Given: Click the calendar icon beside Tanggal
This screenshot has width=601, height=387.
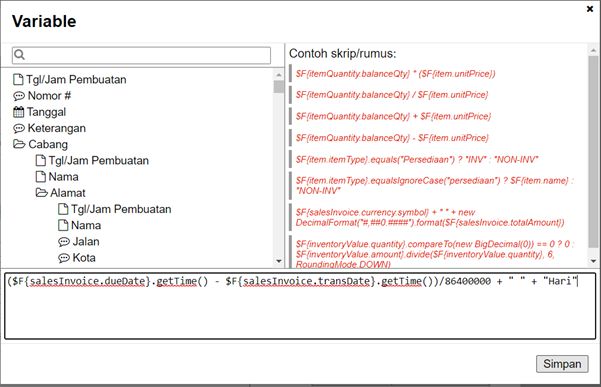Looking at the screenshot, I should pyautogui.click(x=18, y=112).
